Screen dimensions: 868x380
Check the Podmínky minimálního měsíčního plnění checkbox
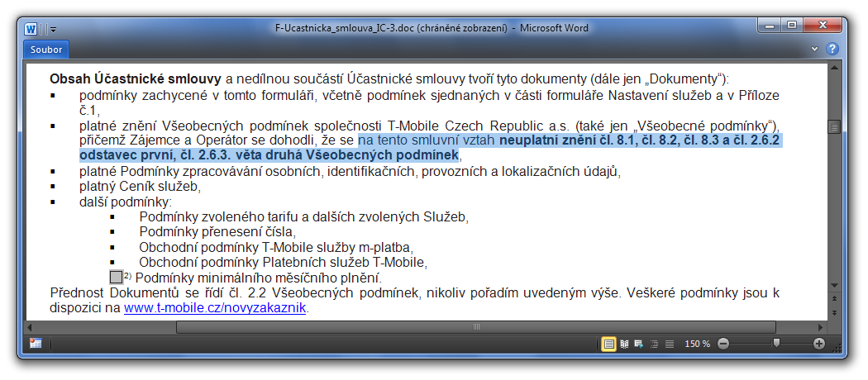[x=117, y=277]
